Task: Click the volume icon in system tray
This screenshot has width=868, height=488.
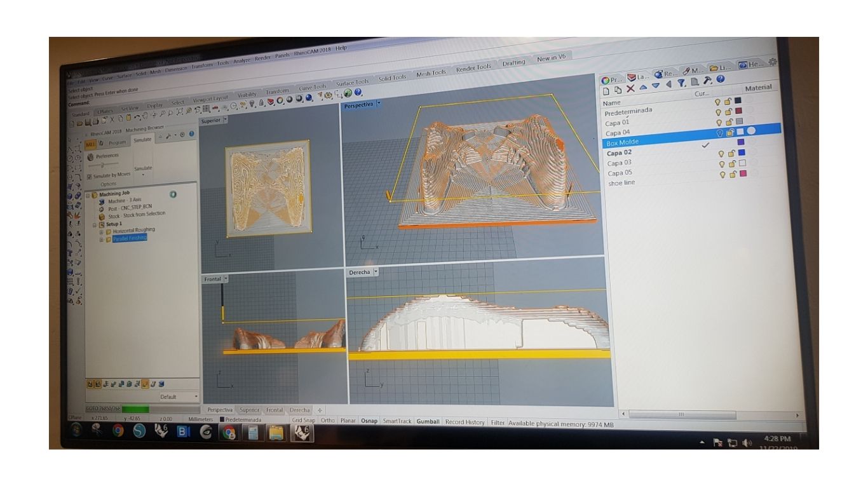Action: tap(746, 443)
